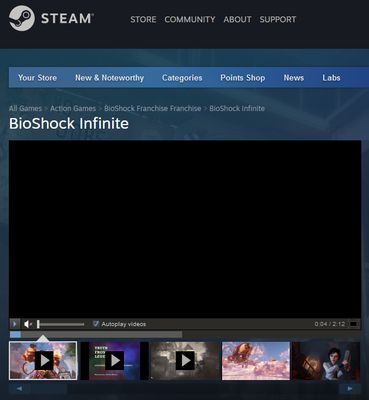The width and height of the screenshot is (369, 400).
Task: Go to the ABOUT page
Action: pos(237,19)
